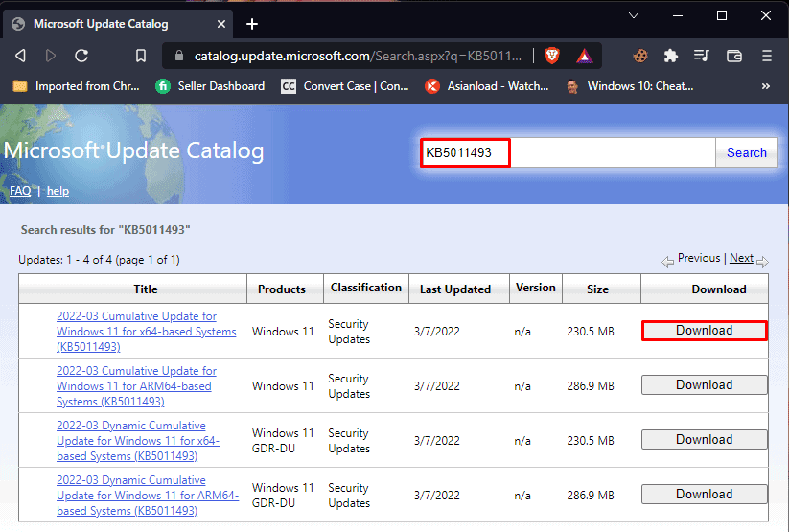Open the Brave Shields lion icon
Screen dimensions: 789x532
[x=552, y=56]
